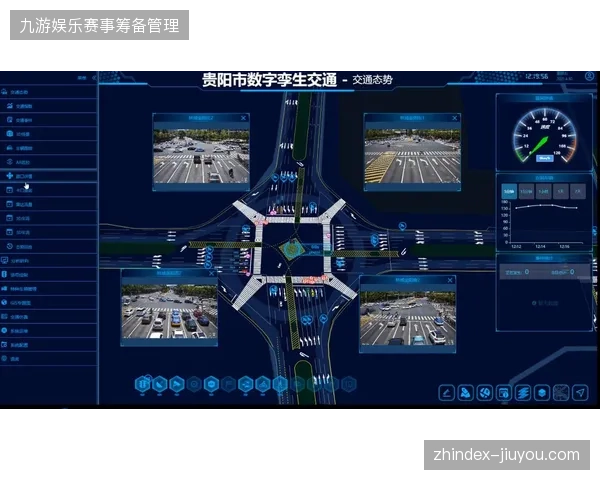Open the GIS sidebar section with globe icon

click(49, 303)
